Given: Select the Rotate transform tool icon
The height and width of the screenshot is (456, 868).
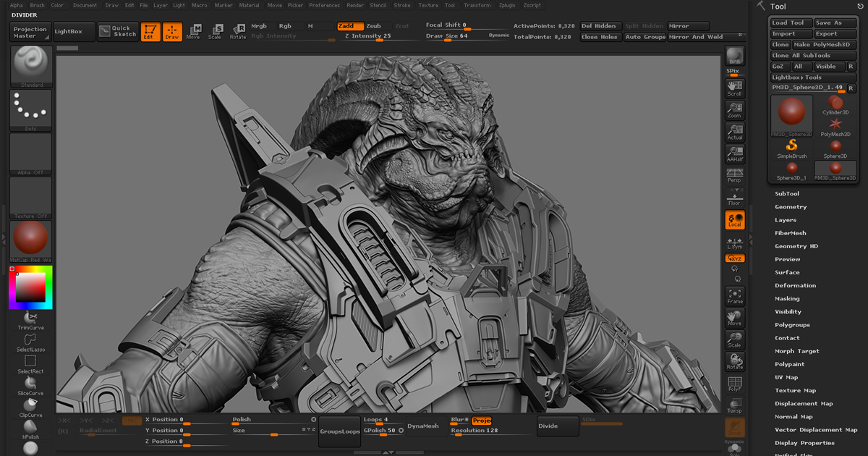Looking at the screenshot, I should pyautogui.click(x=238, y=31).
